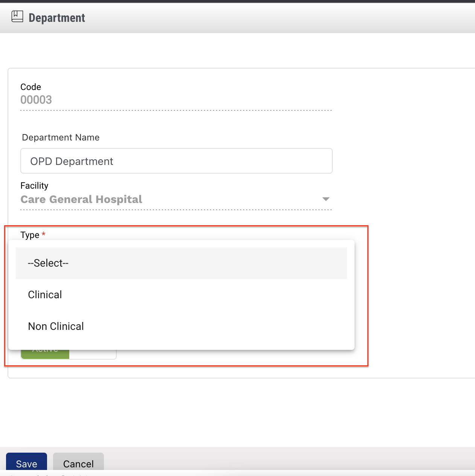Click the Facility field label
Viewport: 475px width, 476px height.
(34, 186)
